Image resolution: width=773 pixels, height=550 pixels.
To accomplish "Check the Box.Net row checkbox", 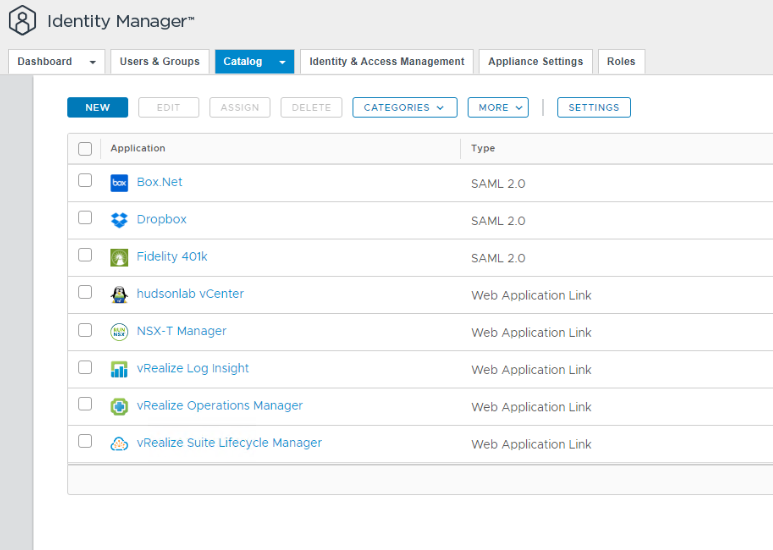I will tap(85, 180).
